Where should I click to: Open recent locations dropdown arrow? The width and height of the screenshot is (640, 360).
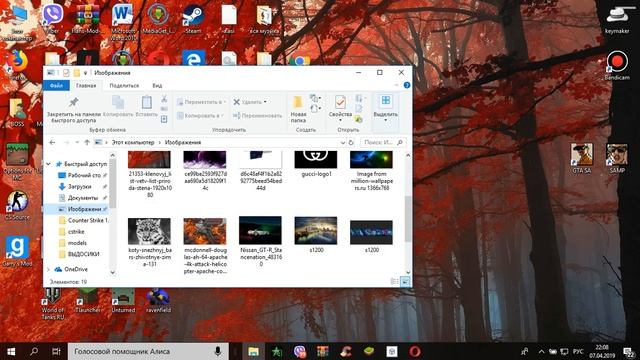pos(78,142)
